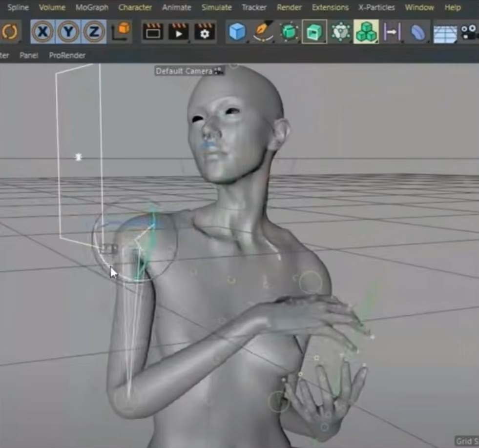The image size is (479, 448).
Task: Render the active view
Action: pyautogui.click(x=153, y=31)
